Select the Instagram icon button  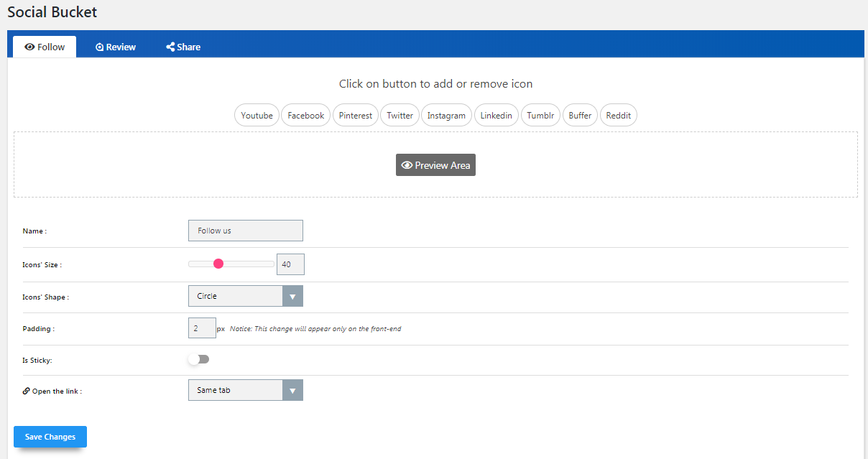(446, 115)
